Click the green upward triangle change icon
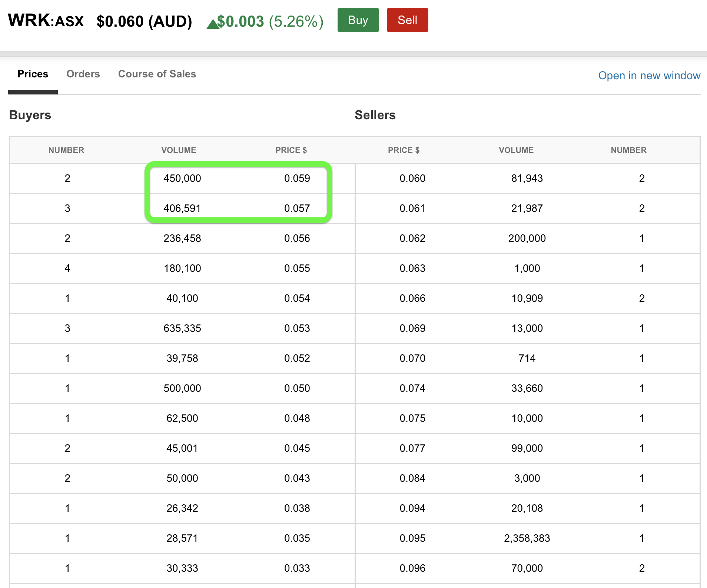The width and height of the screenshot is (707, 588). 213,24
